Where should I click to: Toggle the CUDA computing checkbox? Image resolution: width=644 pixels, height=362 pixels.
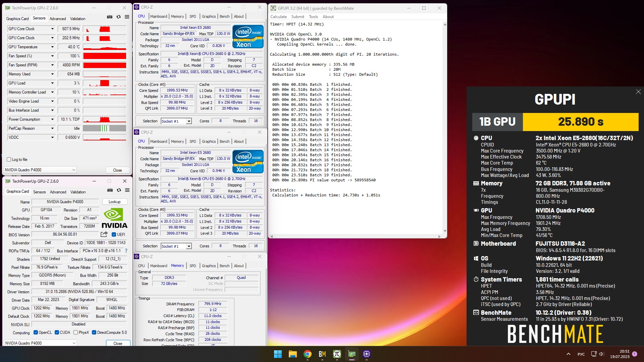(x=57, y=333)
